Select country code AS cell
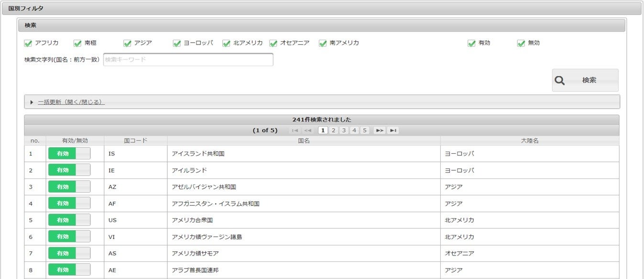This screenshot has height=279, width=644. [x=136, y=253]
